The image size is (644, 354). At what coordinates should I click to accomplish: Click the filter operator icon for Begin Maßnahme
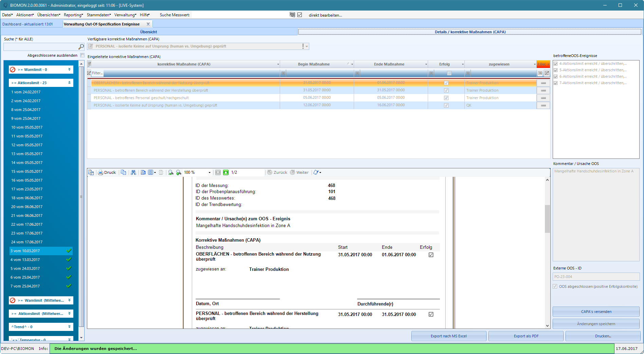(283, 73)
